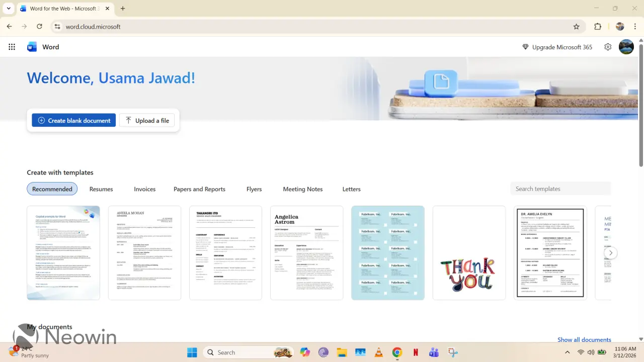This screenshot has height=362, width=644.
Task: Click the page vertical scrollbar
Action: [641, 106]
